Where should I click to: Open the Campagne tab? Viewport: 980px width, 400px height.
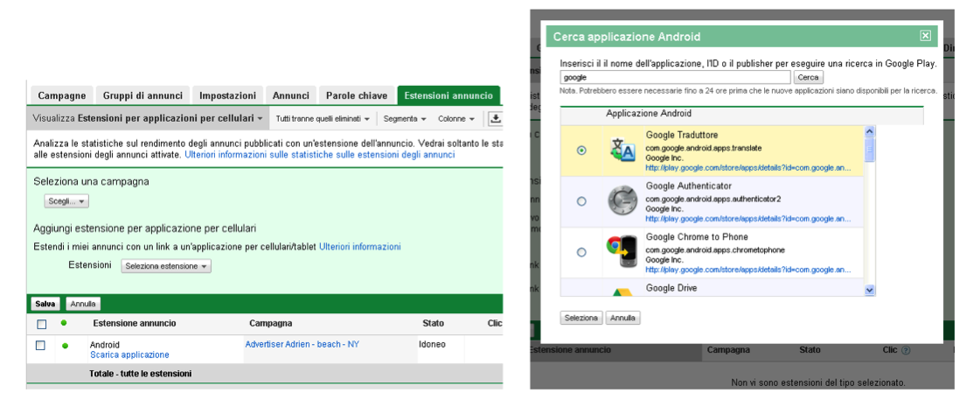coord(62,95)
